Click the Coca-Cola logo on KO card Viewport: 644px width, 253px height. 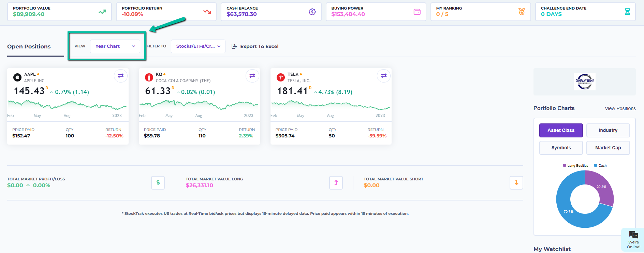tap(149, 77)
